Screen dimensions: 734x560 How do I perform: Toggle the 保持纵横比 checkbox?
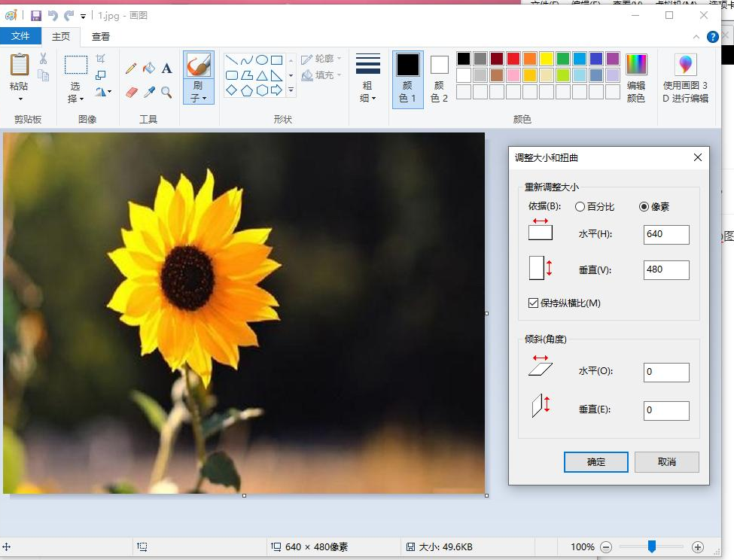click(x=533, y=303)
